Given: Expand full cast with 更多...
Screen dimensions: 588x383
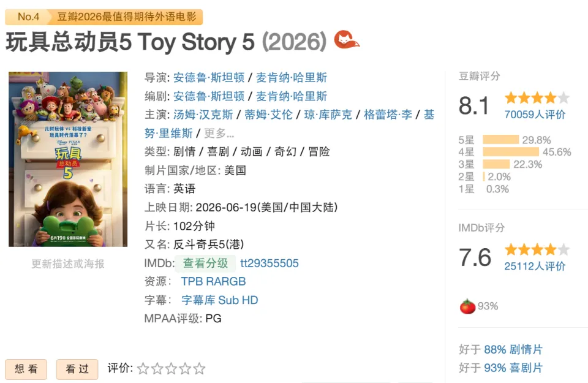Looking at the screenshot, I should [219, 133].
